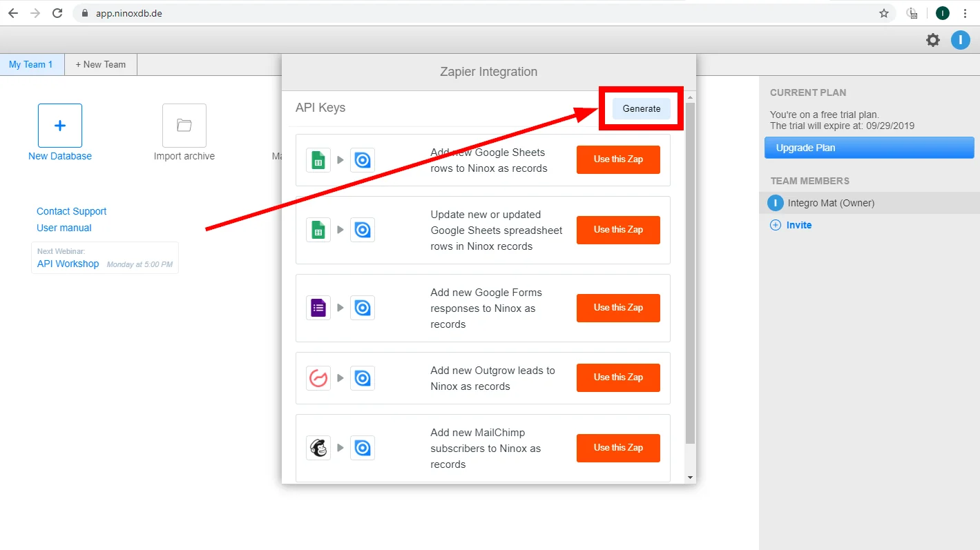Image resolution: width=980 pixels, height=550 pixels.
Task: Use the add Google Sheets rows Zap
Action: coord(618,159)
